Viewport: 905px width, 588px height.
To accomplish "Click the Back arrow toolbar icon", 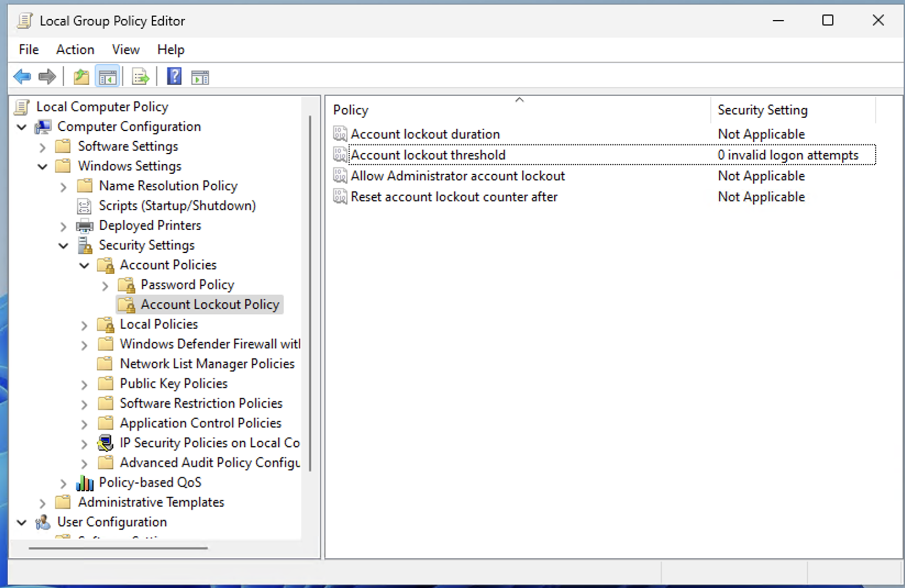I will click(22, 77).
